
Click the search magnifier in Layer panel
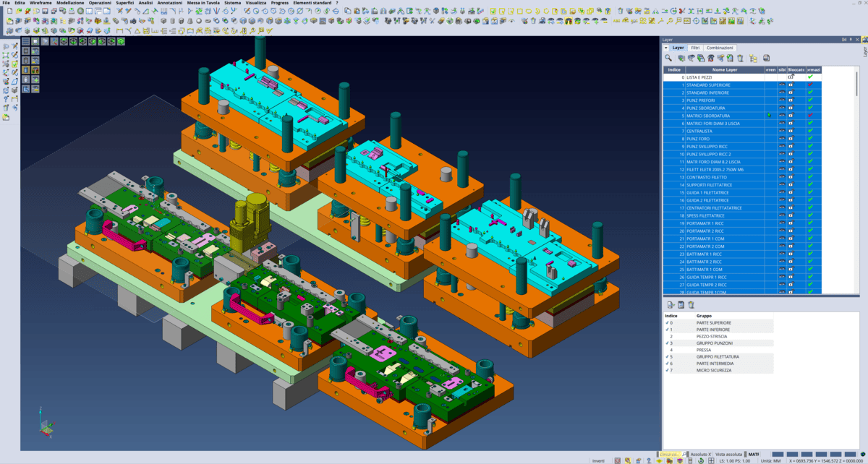669,58
